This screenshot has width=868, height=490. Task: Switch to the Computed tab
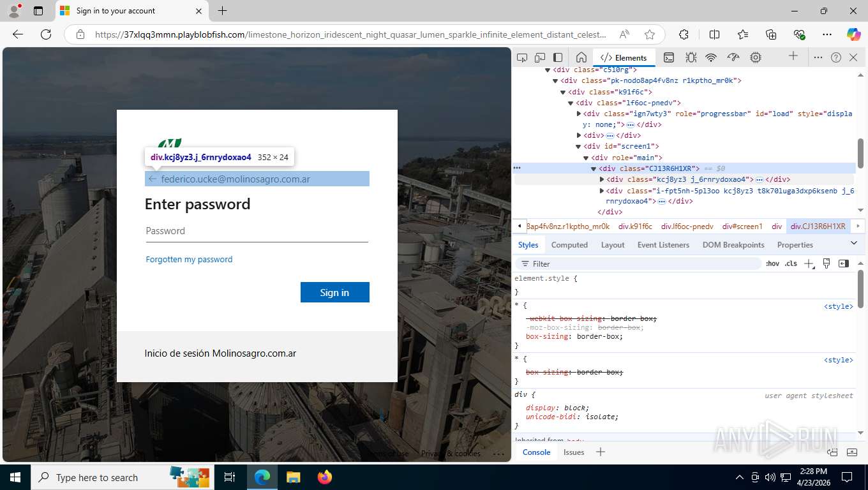pos(569,245)
